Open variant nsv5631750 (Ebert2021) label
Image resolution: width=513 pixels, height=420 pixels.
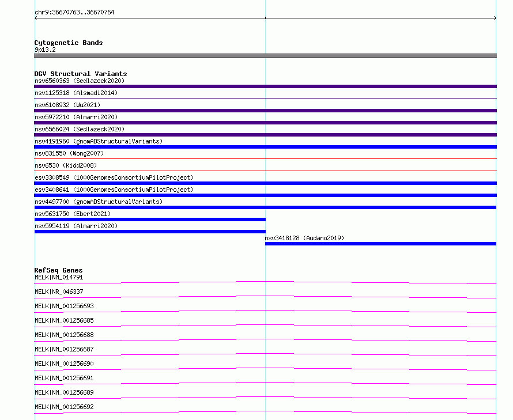point(73,214)
